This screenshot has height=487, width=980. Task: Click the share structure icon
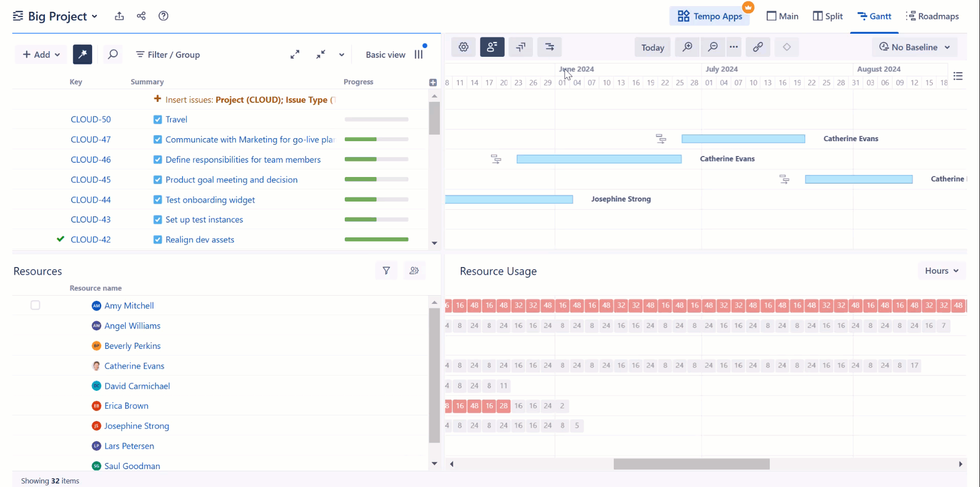pyautogui.click(x=141, y=16)
